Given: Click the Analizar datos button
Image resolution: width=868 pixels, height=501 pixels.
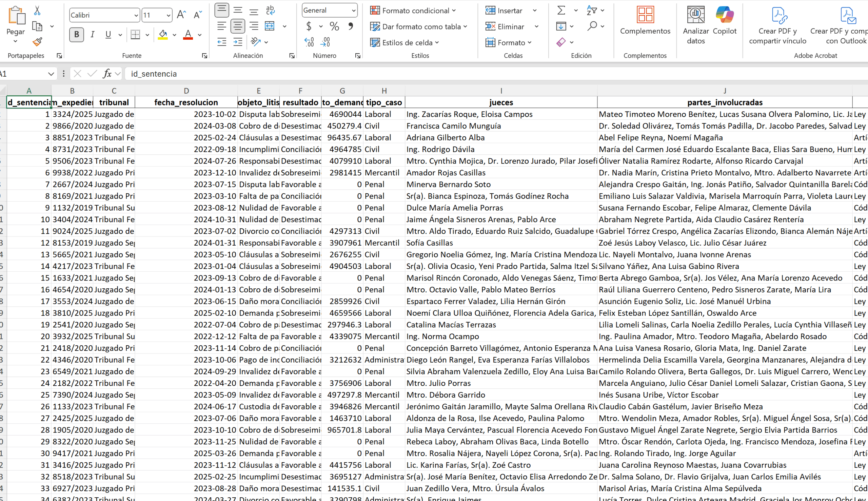Looking at the screenshot, I should coord(696,25).
